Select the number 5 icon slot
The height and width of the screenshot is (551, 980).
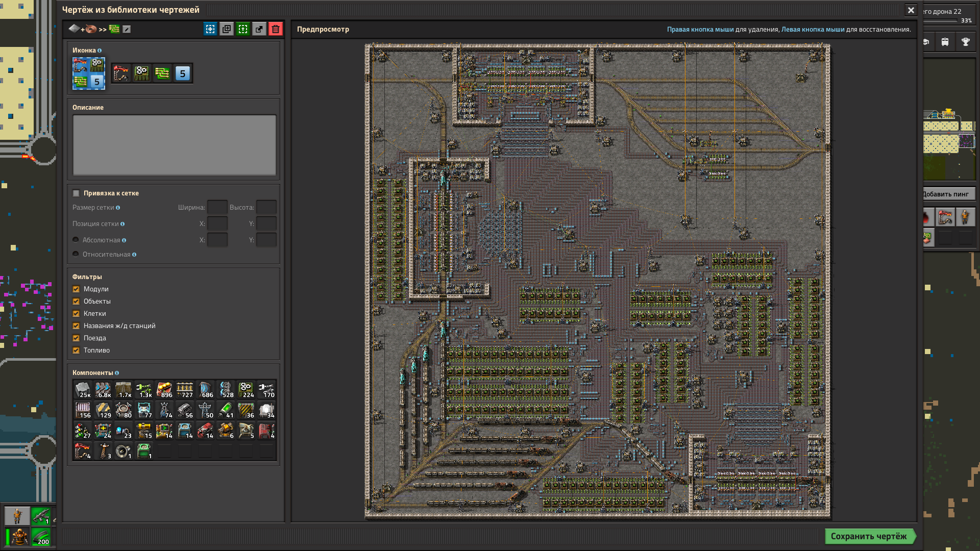[x=183, y=73]
